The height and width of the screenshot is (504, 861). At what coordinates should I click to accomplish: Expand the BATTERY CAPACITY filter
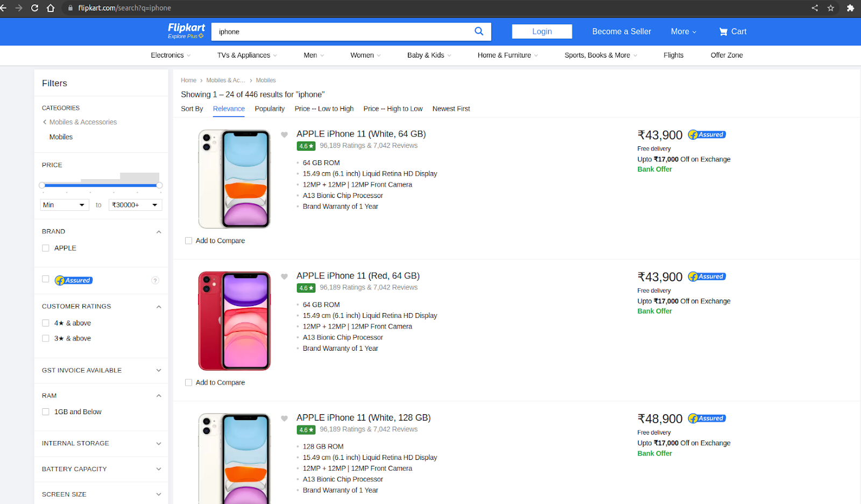point(159,469)
